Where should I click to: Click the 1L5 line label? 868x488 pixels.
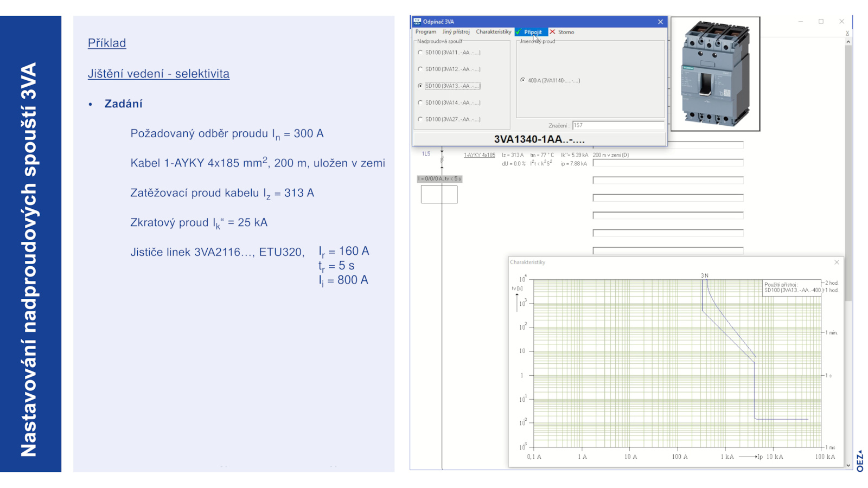pyautogui.click(x=426, y=154)
